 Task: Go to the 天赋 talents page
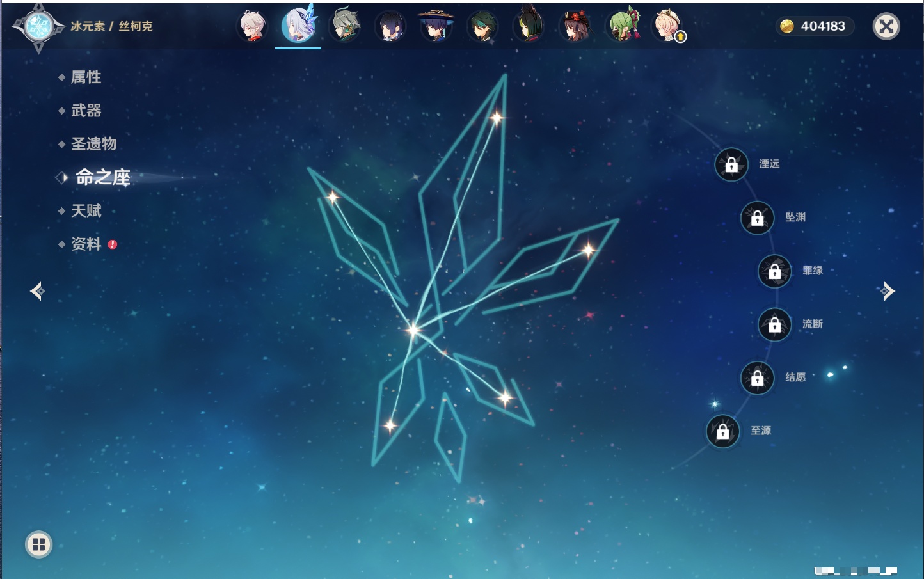[86, 210]
